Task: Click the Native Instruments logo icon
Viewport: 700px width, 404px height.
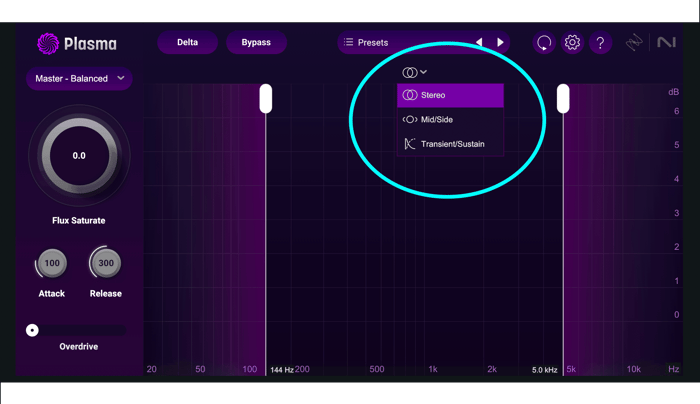Action: coord(666,42)
